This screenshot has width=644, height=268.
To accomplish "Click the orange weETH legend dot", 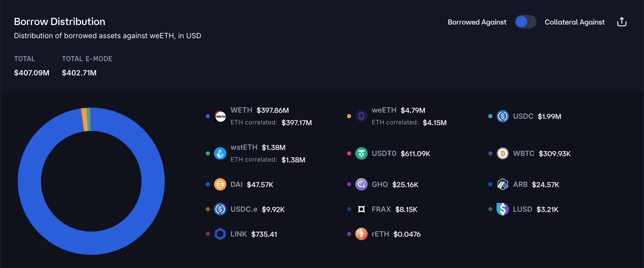I will click(x=349, y=116).
